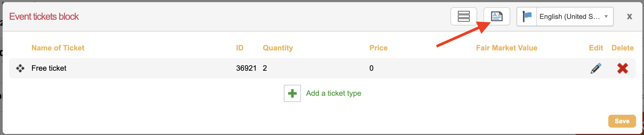
Task: Click the list layout view icon
Action: 464,17
